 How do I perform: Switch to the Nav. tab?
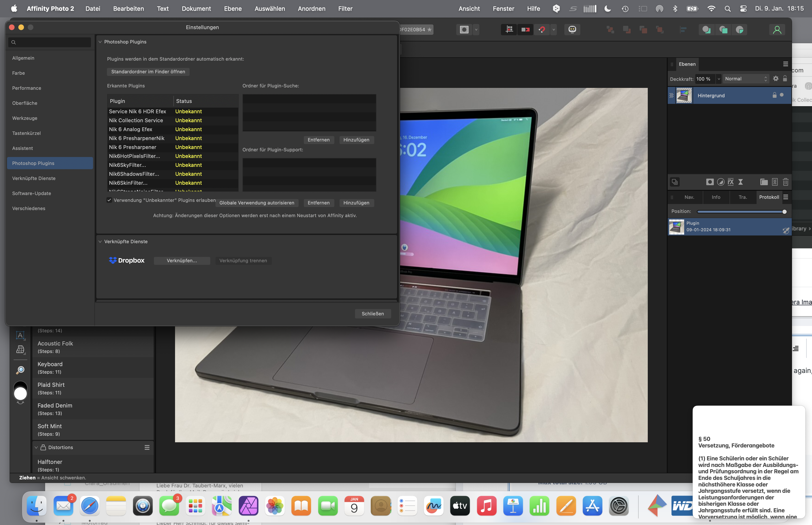[689, 197]
